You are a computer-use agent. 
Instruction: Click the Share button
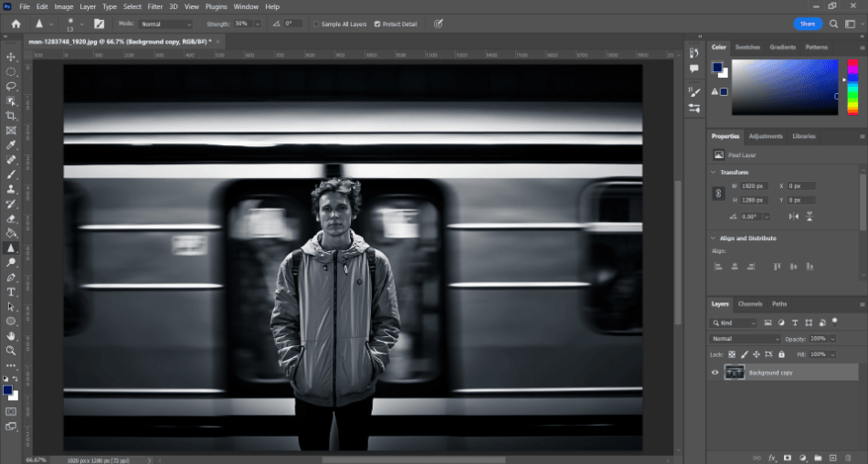[x=808, y=24]
